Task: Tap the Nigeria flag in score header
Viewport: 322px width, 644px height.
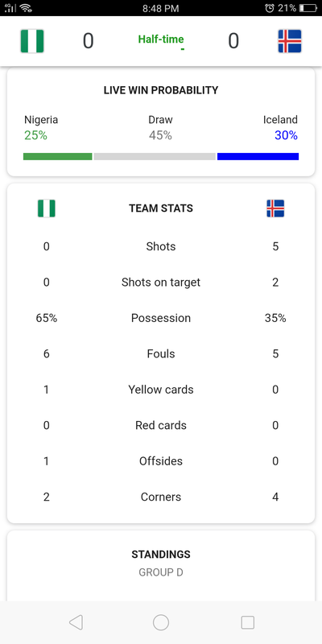Action: click(x=32, y=41)
